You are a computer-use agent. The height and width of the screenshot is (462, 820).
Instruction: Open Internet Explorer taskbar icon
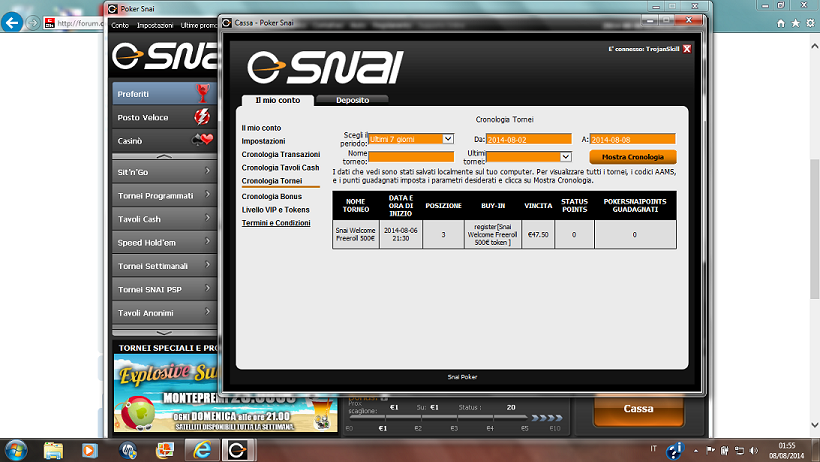[x=202, y=450]
